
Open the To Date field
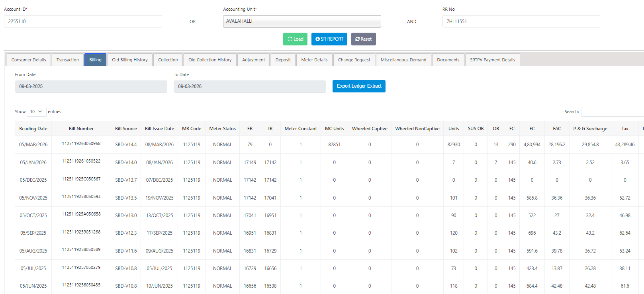coord(250,86)
